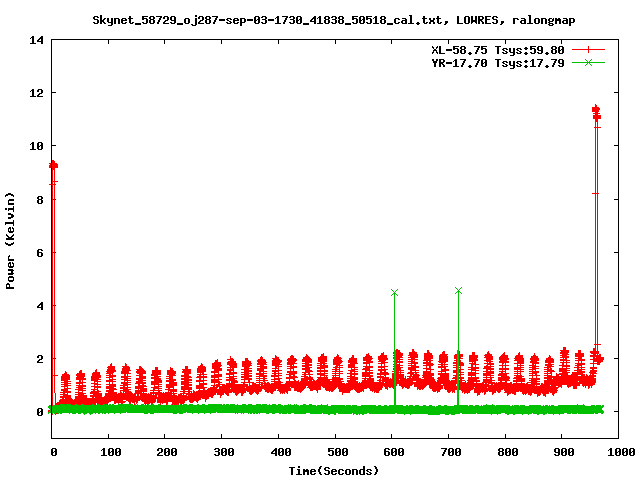Click y-axis tick label 14
The image size is (640, 480).
[x=36, y=40]
